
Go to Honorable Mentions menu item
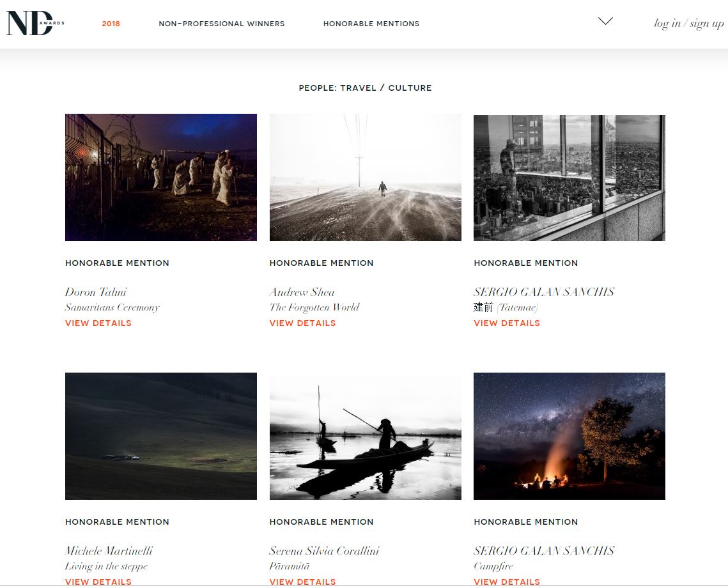[x=371, y=24]
